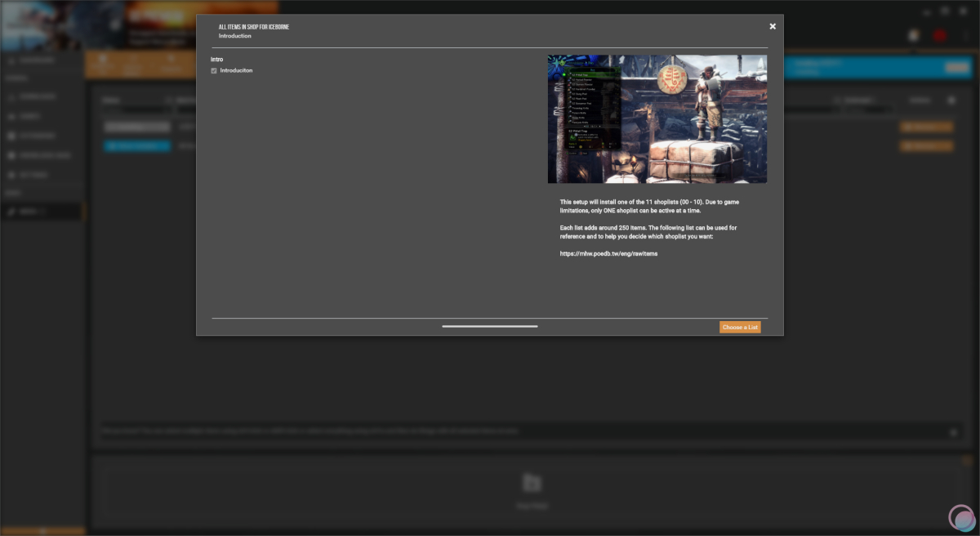Image resolution: width=980 pixels, height=536 pixels.
Task: Click the 'ALL ITEMS IN SHOP FOR ICEBORNE' title
Action: click(254, 27)
